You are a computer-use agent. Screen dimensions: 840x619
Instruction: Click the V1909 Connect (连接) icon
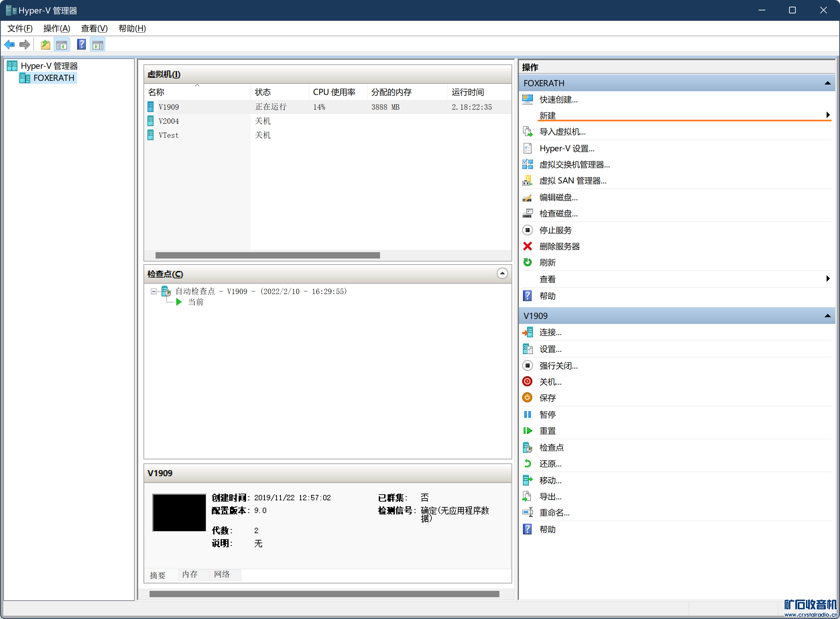(x=528, y=332)
